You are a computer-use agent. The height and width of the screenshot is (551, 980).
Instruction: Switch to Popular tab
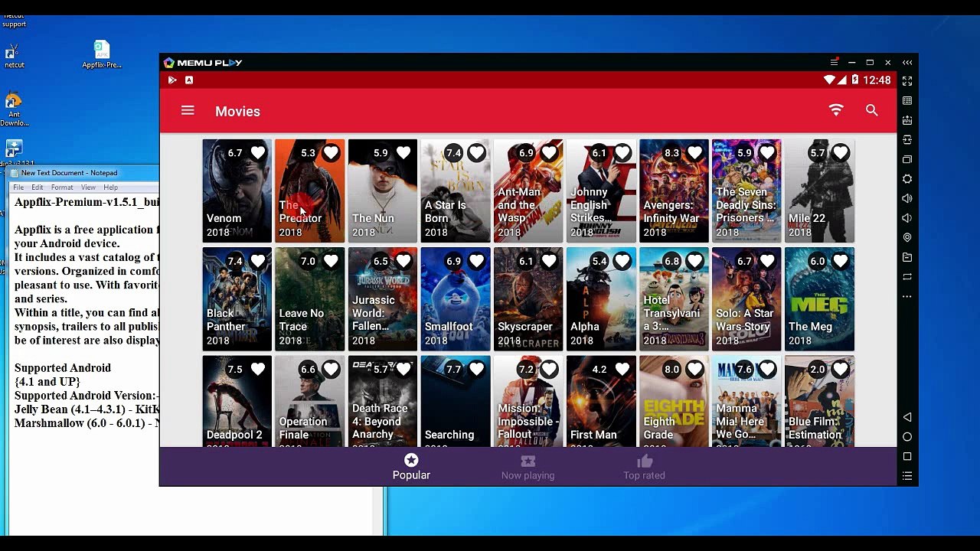(x=411, y=467)
